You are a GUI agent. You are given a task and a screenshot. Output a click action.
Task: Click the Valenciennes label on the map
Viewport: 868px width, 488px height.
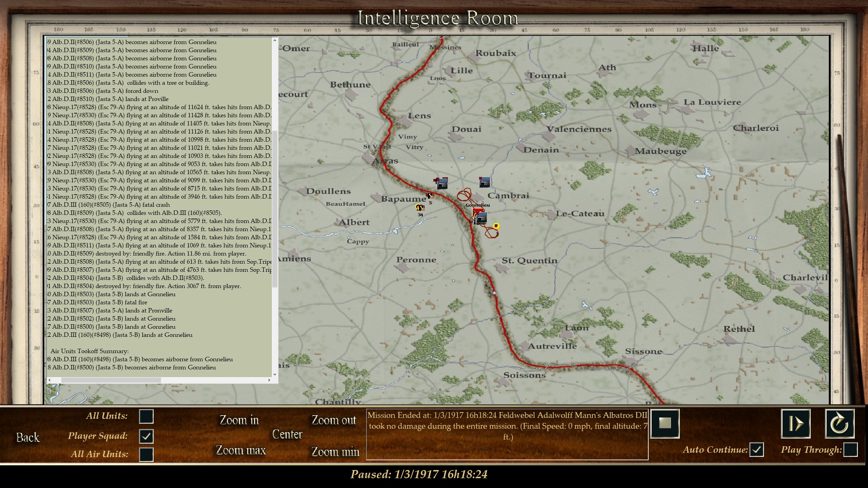click(x=579, y=129)
